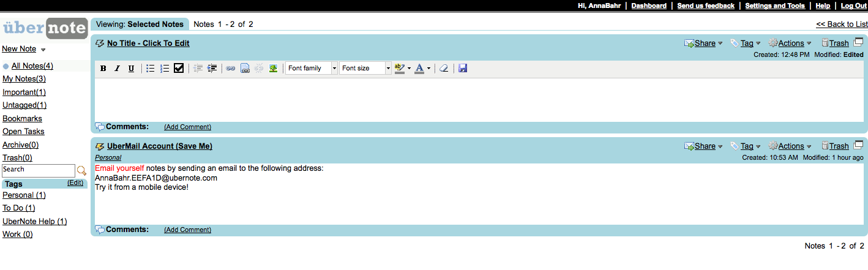Filter by Work (0) tag
This screenshot has width=868, height=270.
point(18,234)
